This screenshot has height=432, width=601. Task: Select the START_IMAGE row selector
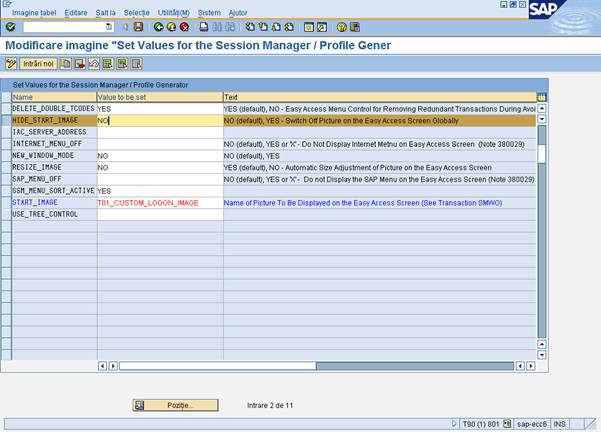click(6, 202)
